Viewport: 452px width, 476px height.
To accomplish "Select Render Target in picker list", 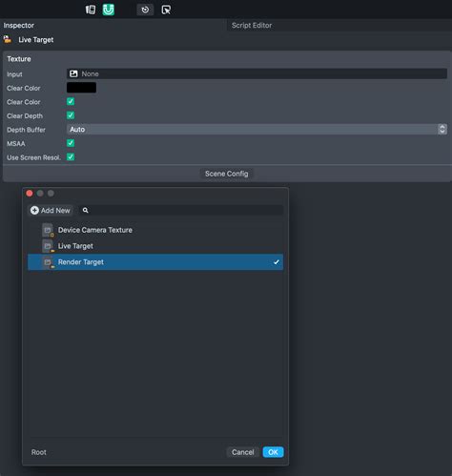I will point(155,262).
